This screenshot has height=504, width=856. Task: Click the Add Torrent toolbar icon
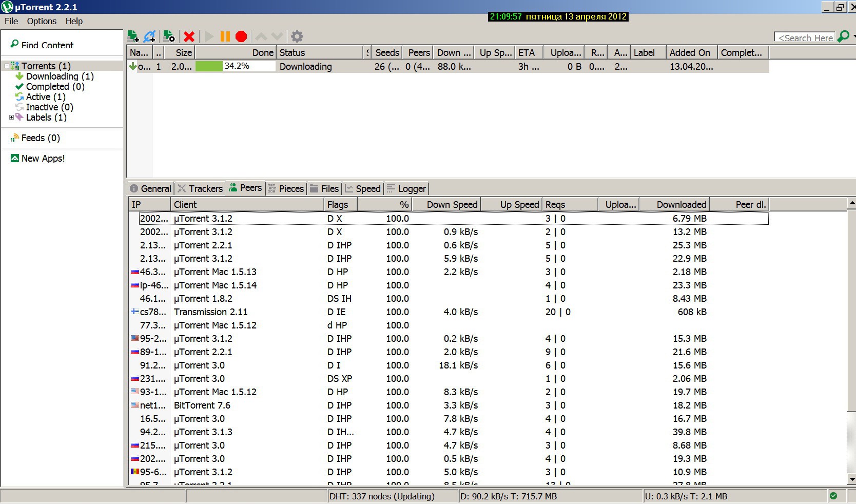[x=133, y=36]
